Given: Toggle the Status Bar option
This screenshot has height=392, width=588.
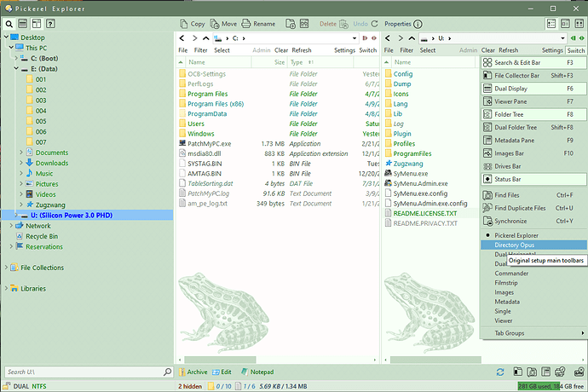Looking at the screenshot, I should coord(533,179).
